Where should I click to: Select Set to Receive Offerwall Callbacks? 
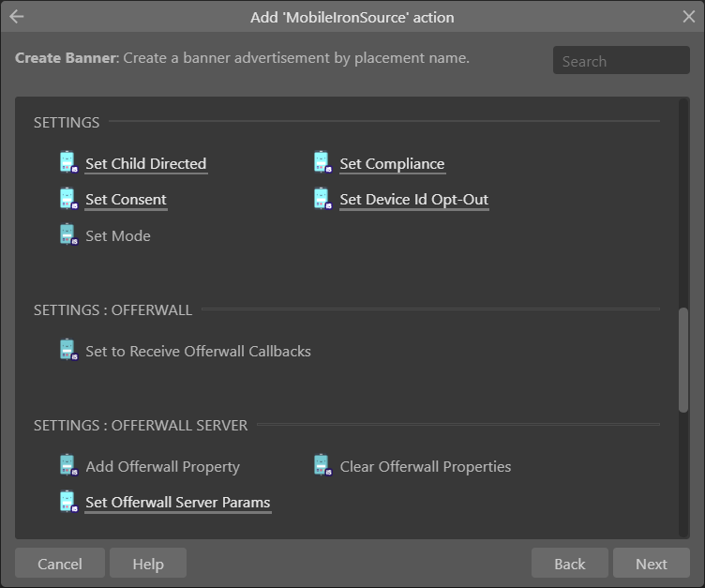pos(198,352)
